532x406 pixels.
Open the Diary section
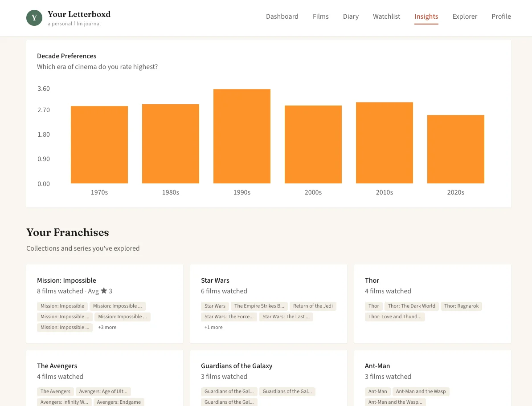351,16
